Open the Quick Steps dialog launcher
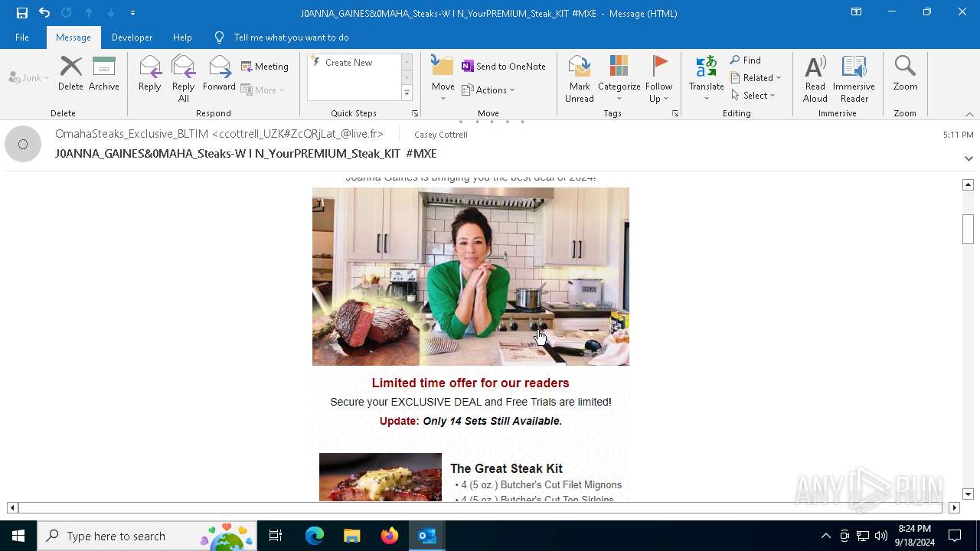The width and height of the screenshot is (980, 551). point(415,113)
